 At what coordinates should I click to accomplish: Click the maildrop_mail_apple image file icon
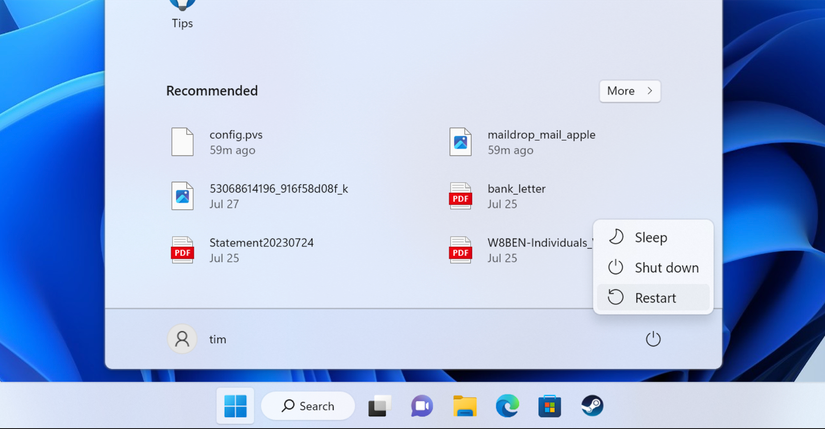coord(460,142)
